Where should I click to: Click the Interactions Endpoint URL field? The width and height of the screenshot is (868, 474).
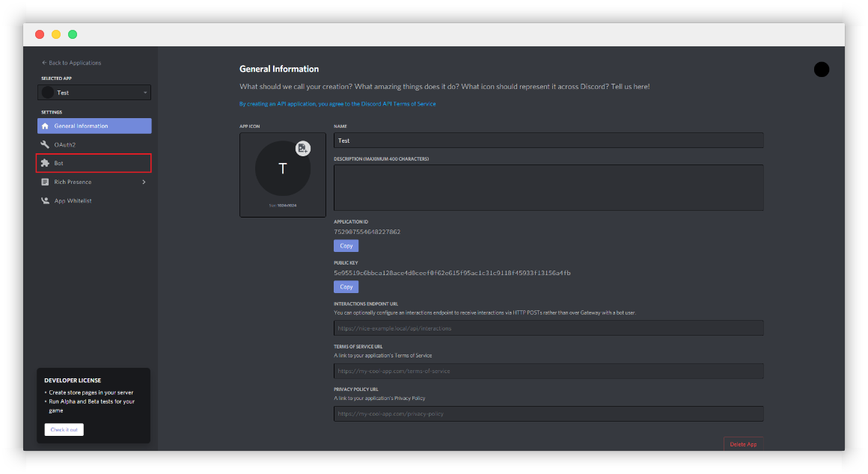[548, 328]
